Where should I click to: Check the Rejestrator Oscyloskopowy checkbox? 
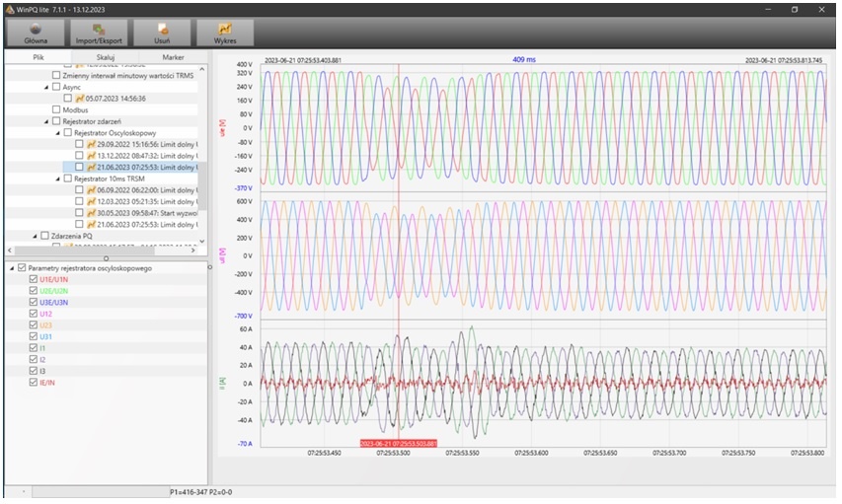pos(68,132)
